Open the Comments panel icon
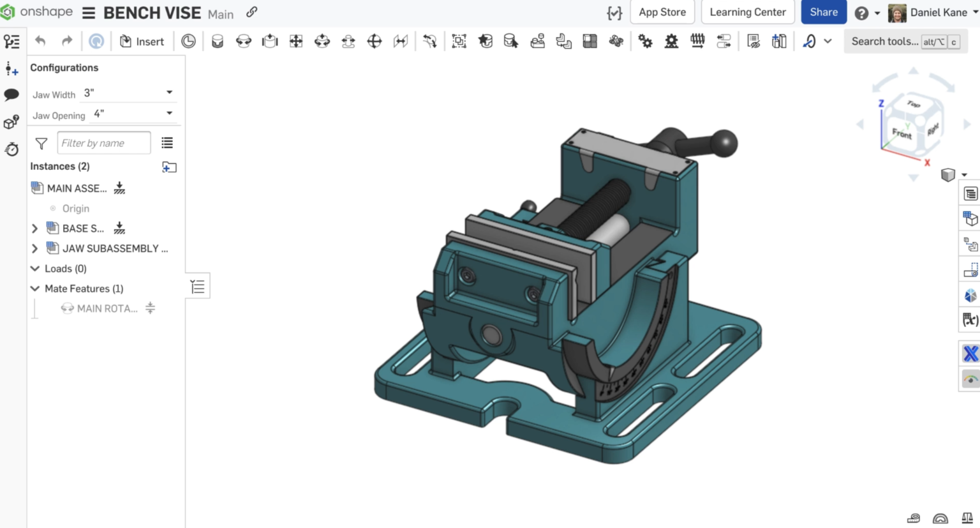 click(11, 95)
